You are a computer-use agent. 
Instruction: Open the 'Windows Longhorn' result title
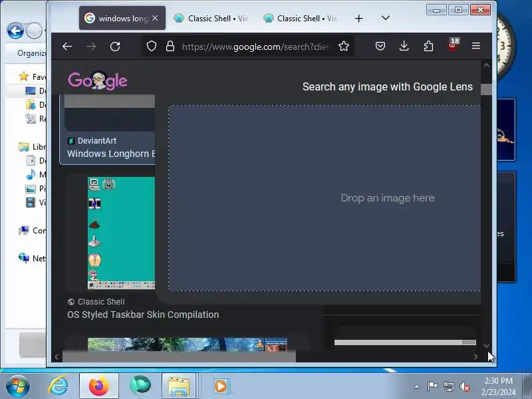click(111, 154)
